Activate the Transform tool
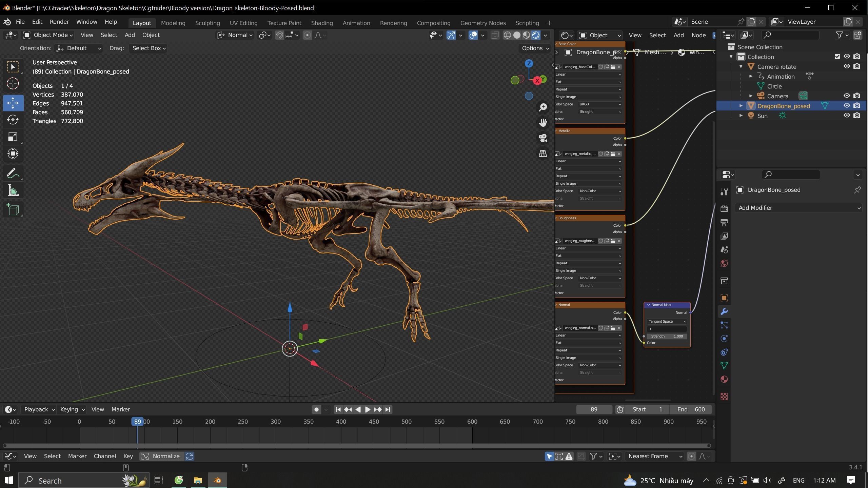868x488 pixels. click(13, 154)
